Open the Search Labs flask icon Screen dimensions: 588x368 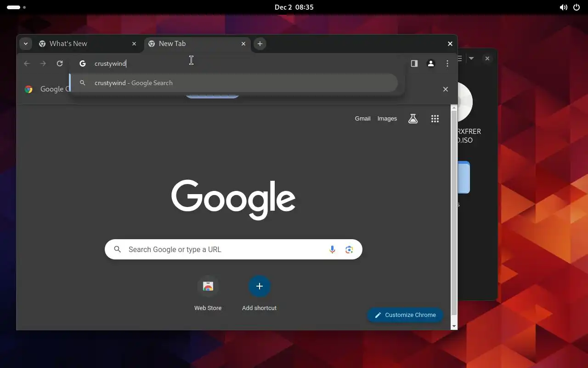pos(413,119)
